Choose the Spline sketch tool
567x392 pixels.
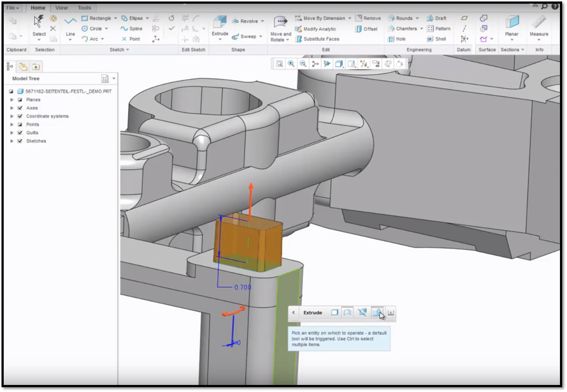pyautogui.click(x=132, y=29)
